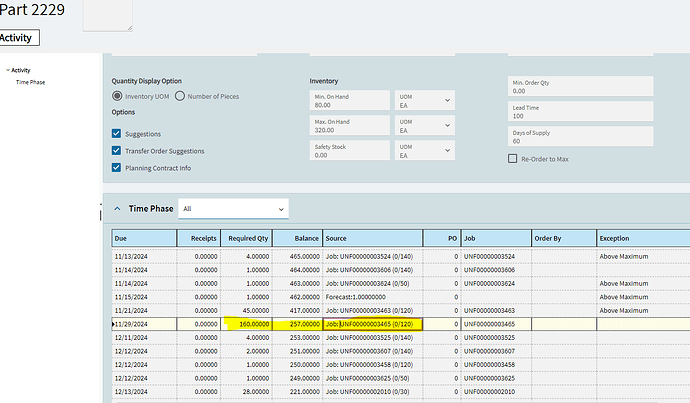
Task: Sort by the Due column header
Action: pyautogui.click(x=144, y=238)
